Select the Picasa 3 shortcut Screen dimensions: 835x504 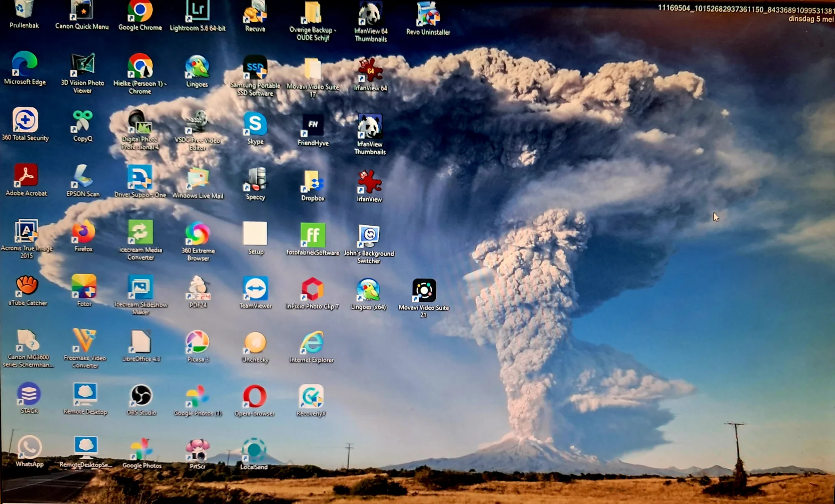click(x=198, y=342)
